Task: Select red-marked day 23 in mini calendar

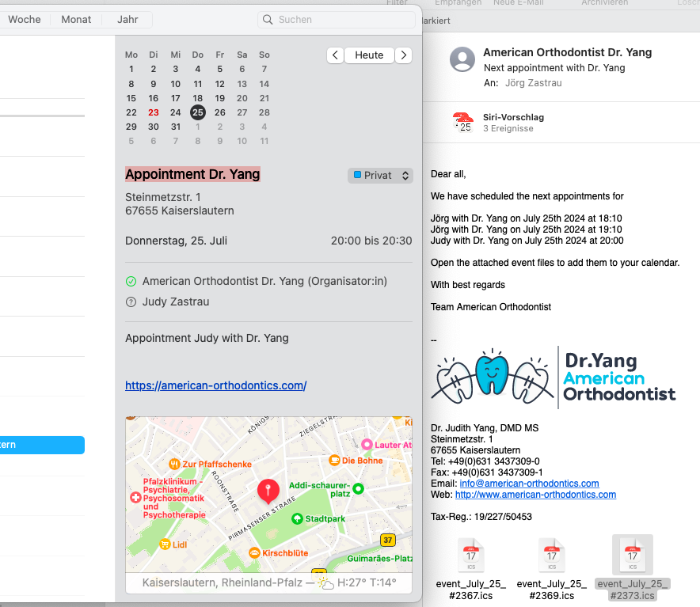Action: [153, 112]
